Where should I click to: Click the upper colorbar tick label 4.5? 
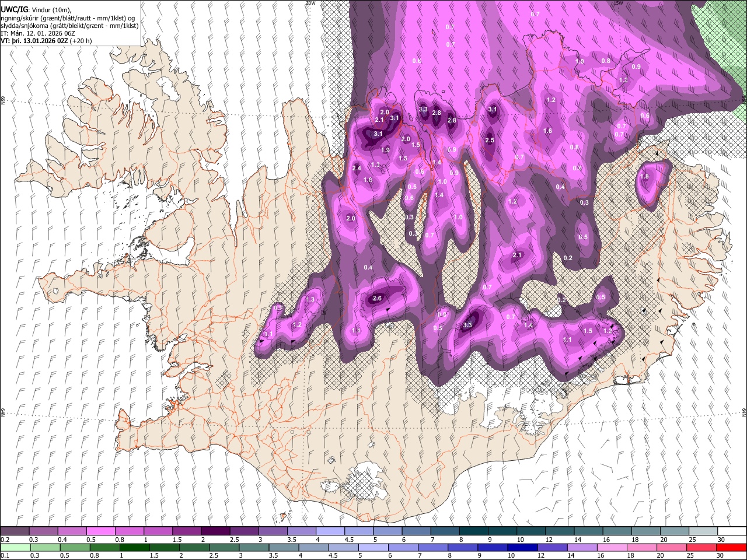point(349,540)
